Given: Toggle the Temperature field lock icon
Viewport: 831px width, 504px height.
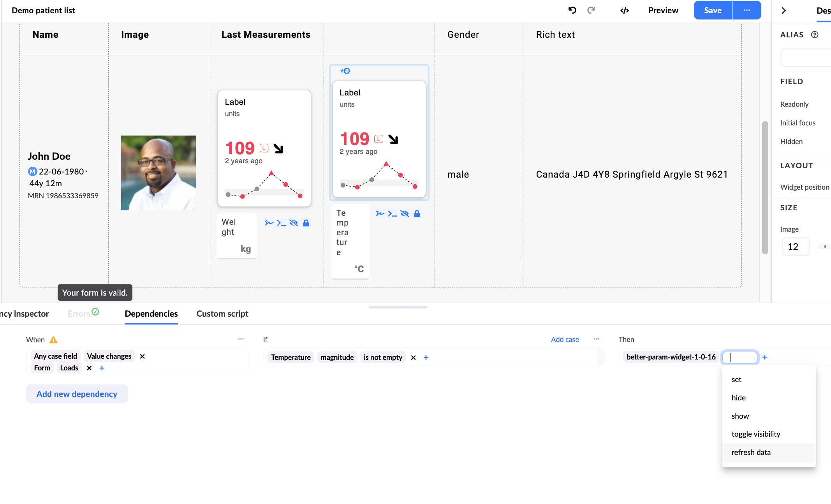Looking at the screenshot, I should pos(417,213).
